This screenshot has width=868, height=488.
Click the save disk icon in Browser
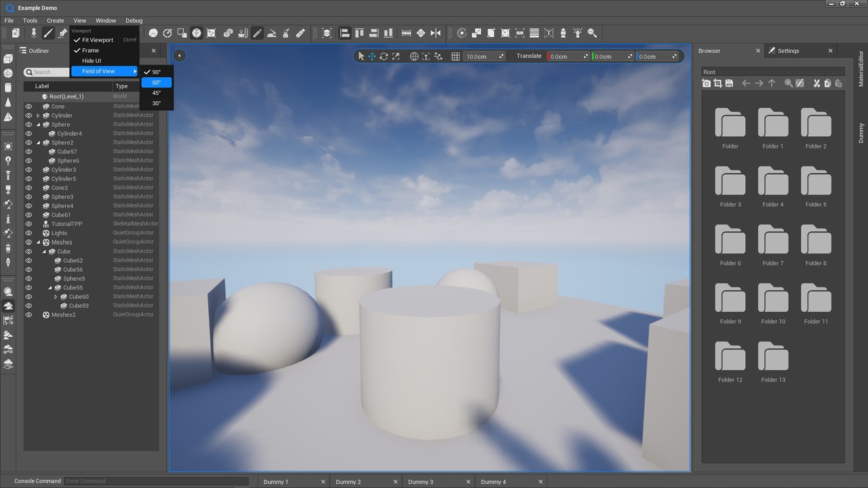click(x=729, y=83)
